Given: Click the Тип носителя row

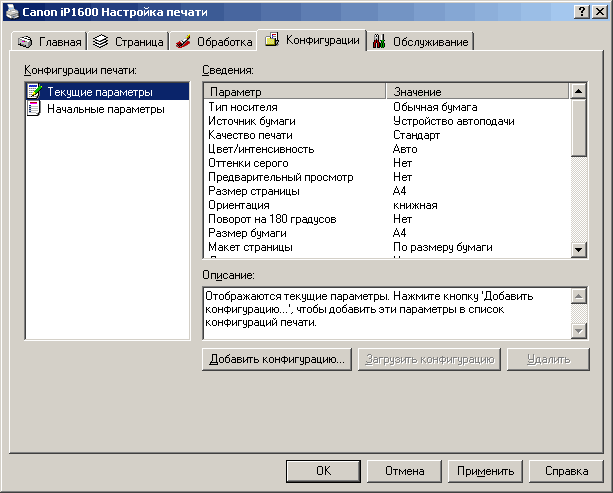Looking at the screenshot, I should point(387,107).
